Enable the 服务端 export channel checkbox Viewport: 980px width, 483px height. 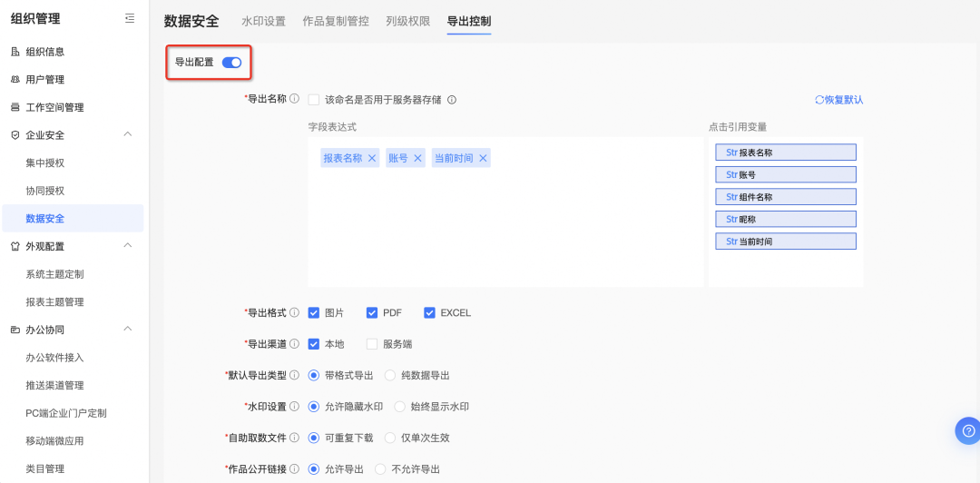pyautogui.click(x=371, y=344)
